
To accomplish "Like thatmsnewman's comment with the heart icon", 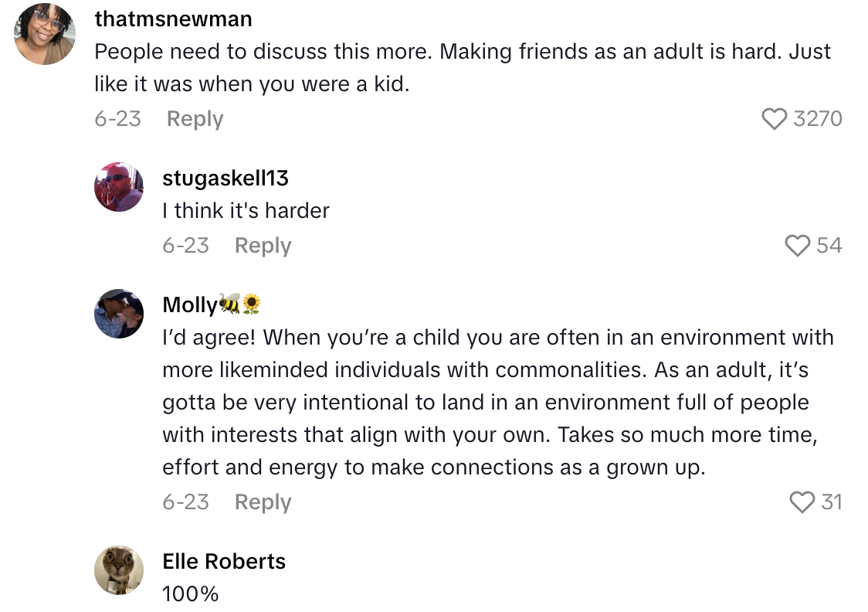I will click(x=774, y=119).
